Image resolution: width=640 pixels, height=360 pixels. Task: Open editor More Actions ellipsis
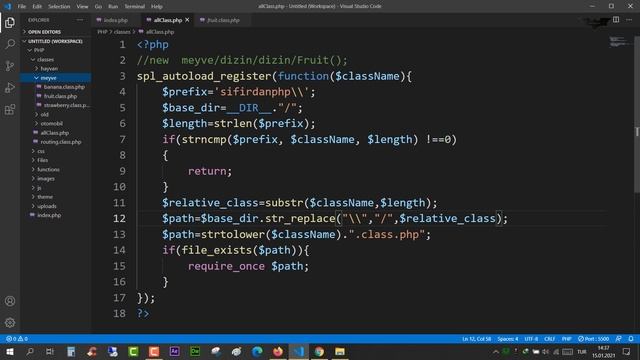(629, 20)
